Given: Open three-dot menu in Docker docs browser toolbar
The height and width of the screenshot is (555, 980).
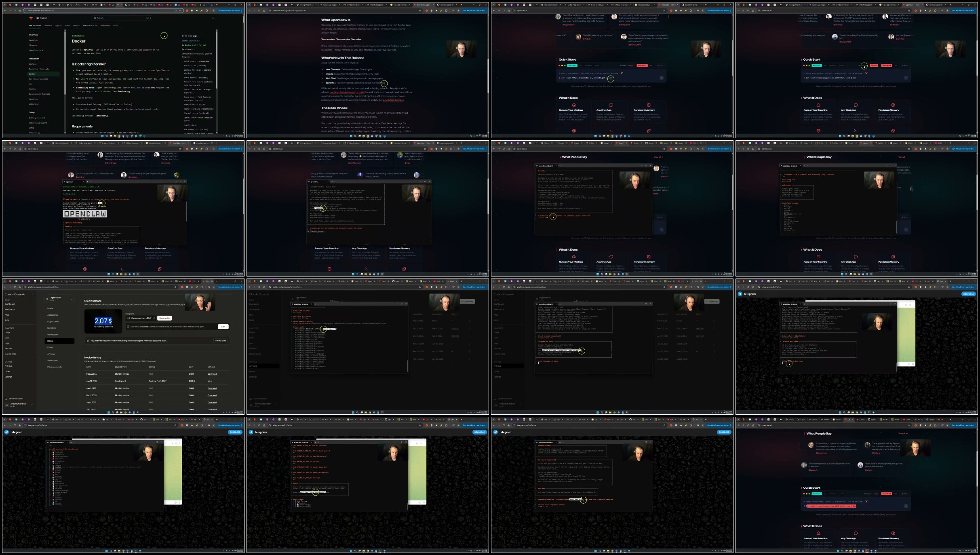Looking at the screenshot, I should point(242,11).
